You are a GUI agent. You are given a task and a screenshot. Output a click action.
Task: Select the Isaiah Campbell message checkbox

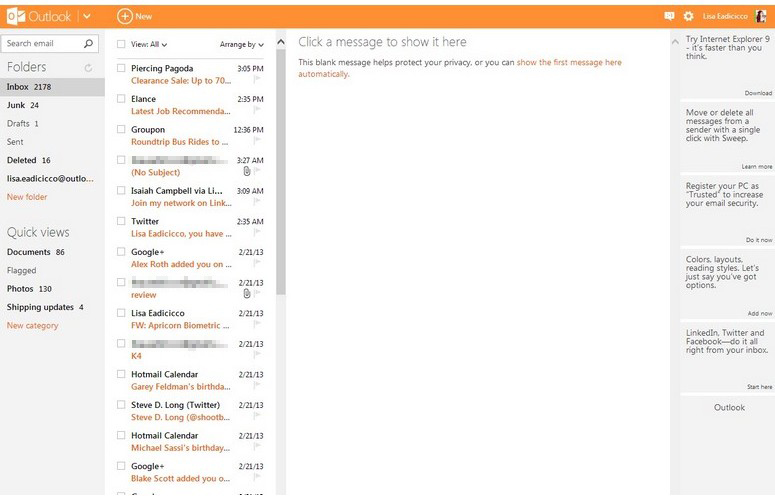click(x=121, y=190)
